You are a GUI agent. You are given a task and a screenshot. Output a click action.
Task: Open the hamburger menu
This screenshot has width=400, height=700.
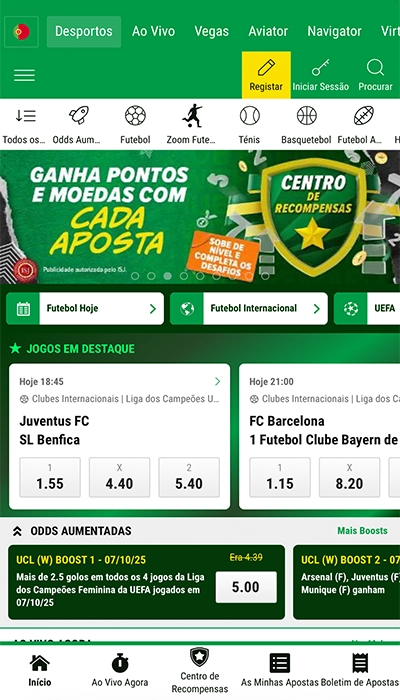pos(24,75)
